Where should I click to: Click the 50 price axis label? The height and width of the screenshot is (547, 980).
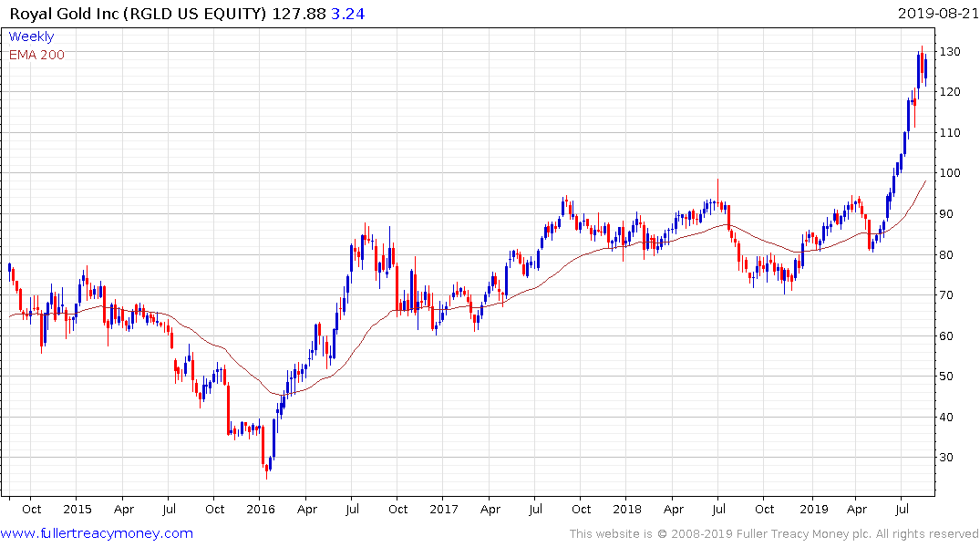pos(946,377)
